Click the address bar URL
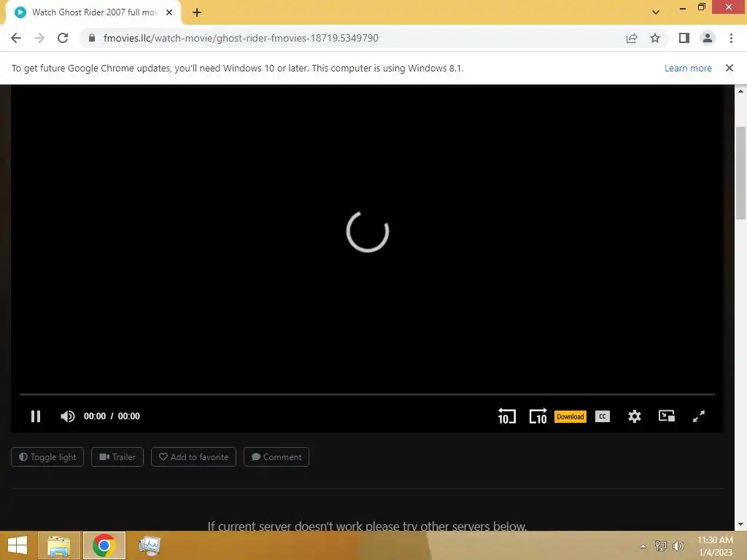Screen dimensions: 747x560 241,38
